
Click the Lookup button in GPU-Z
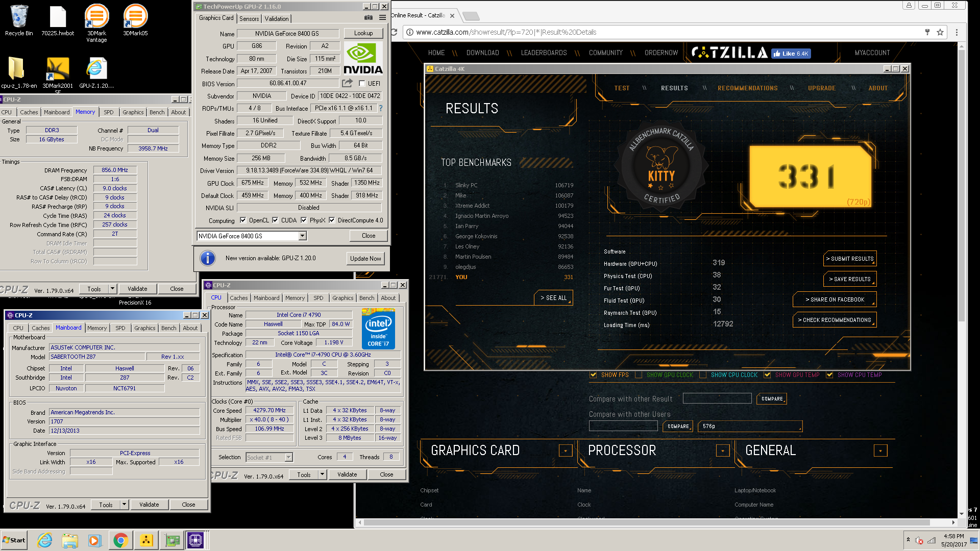click(363, 33)
